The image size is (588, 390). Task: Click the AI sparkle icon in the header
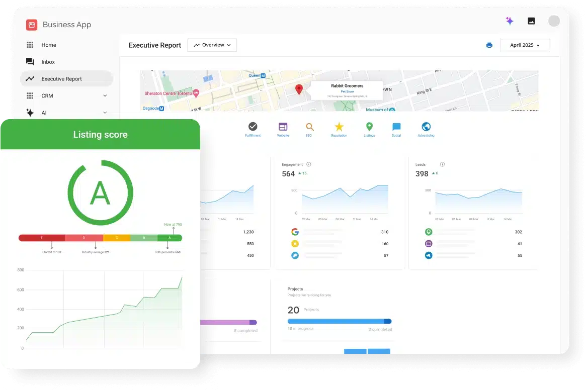(510, 21)
